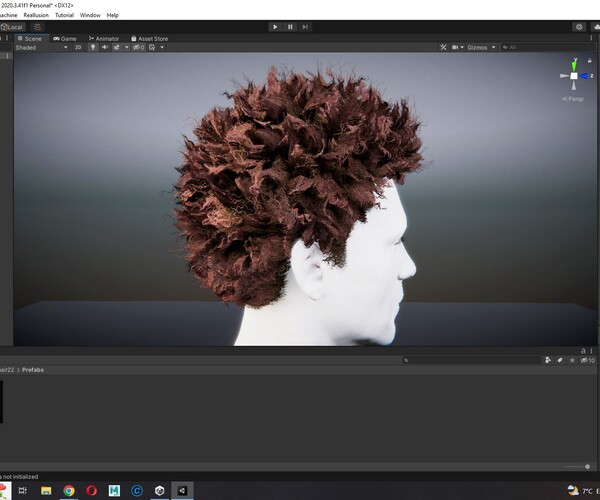Open the Collab services icon in toolbar
Image resolution: width=600 pixels, height=500 pixels.
(x=579, y=27)
